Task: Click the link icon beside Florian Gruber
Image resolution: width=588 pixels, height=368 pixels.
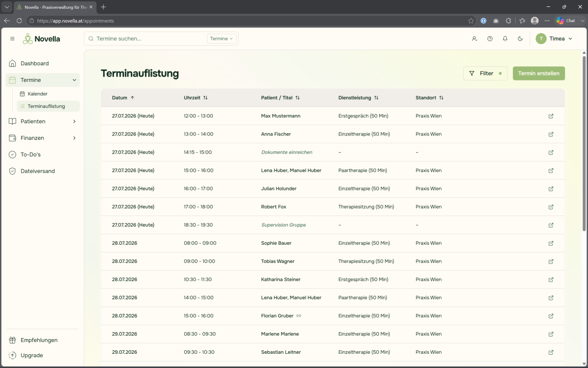Action: (299, 316)
